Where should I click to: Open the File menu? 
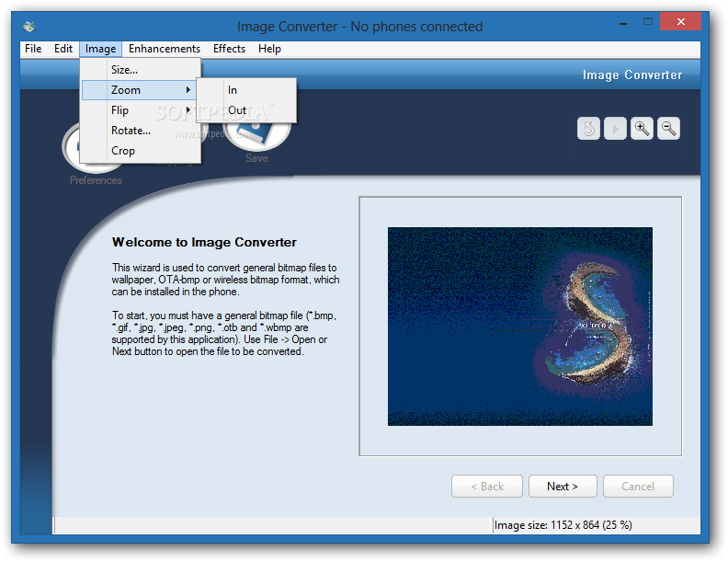pos(33,49)
